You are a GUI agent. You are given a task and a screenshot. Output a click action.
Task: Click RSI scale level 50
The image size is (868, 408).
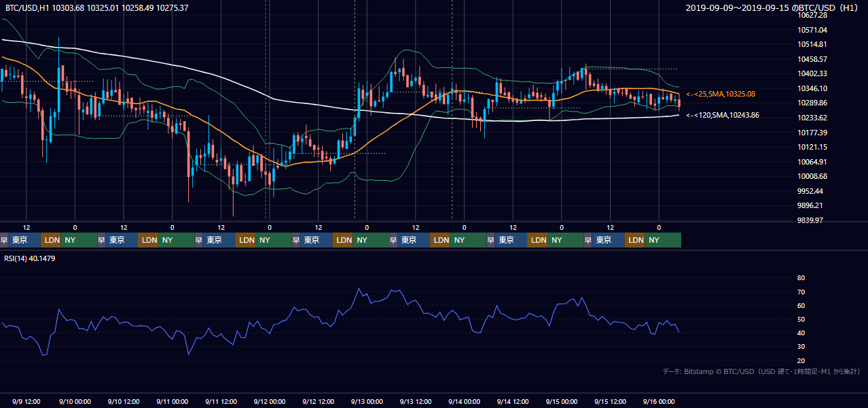click(x=801, y=319)
